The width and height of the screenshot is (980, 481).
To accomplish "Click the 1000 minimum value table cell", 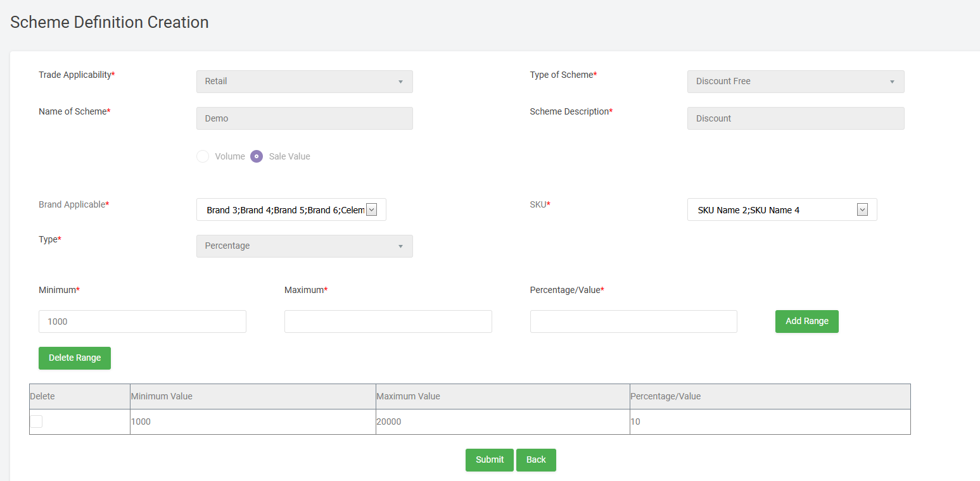I will coord(253,422).
